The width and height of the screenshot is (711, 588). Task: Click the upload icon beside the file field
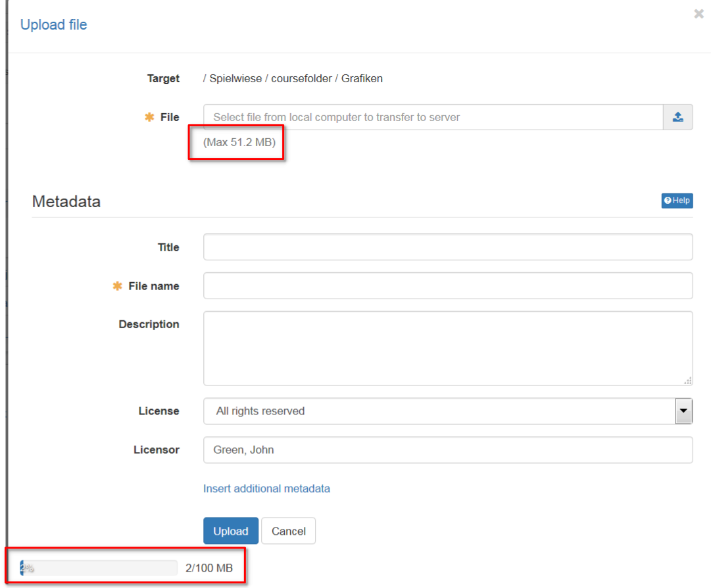pyautogui.click(x=677, y=117)
